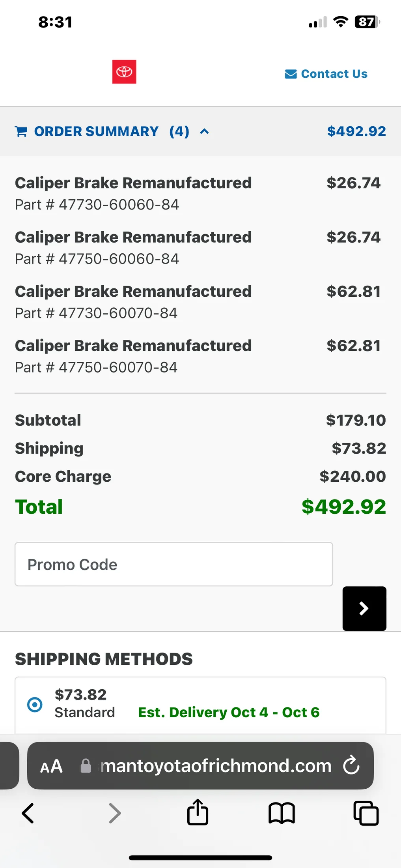This screenshot has height=868, width=401.
Task: Go back to the previous page
Action: click(x=28, y=813)
